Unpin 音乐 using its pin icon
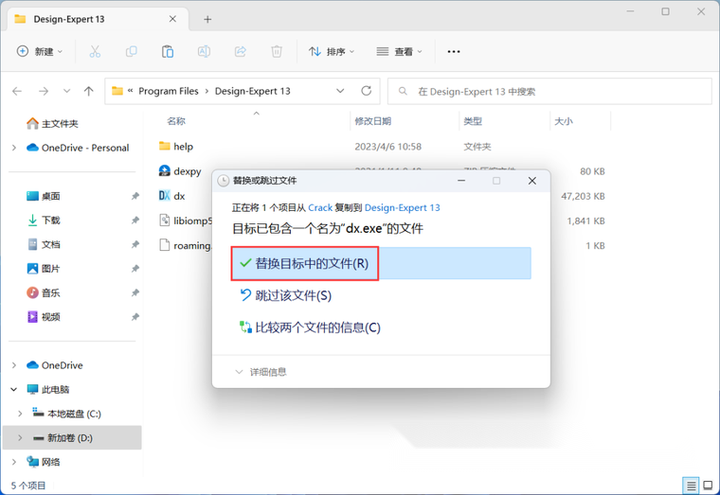This screenshot has width=720, height=495. (x=135, y=292)
